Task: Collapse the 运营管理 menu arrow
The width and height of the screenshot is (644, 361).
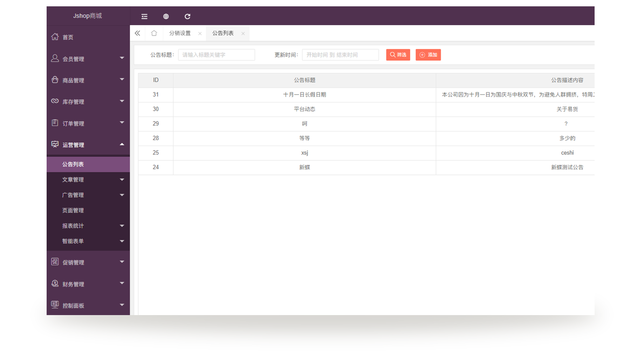Action: (122, 144)
